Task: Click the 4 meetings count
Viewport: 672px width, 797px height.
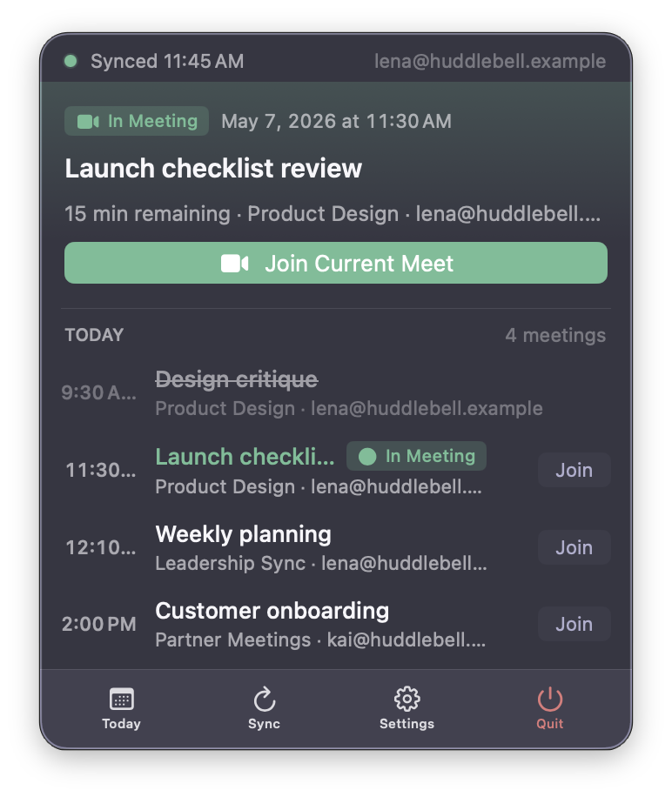Action: click(x=555, y=335)
